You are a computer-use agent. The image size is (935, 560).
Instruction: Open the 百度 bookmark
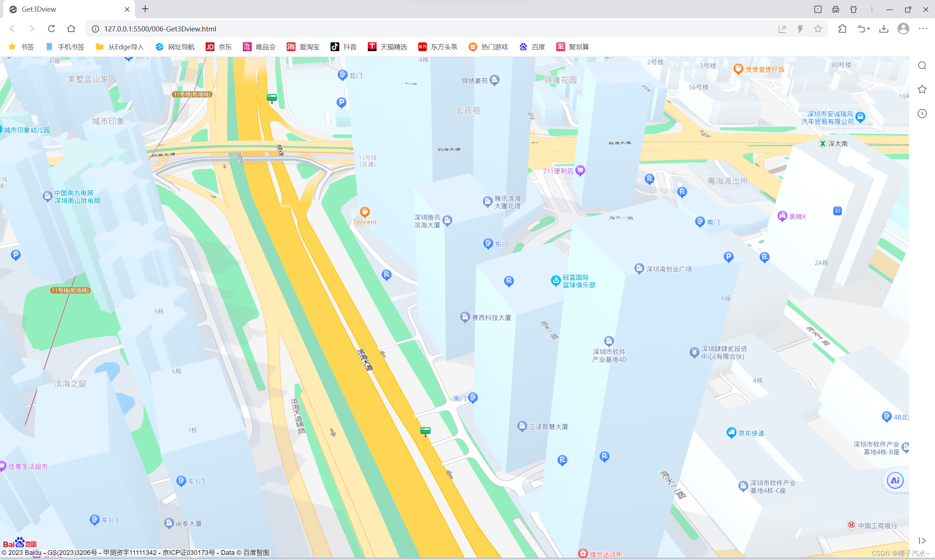click(x=532, y=47)
